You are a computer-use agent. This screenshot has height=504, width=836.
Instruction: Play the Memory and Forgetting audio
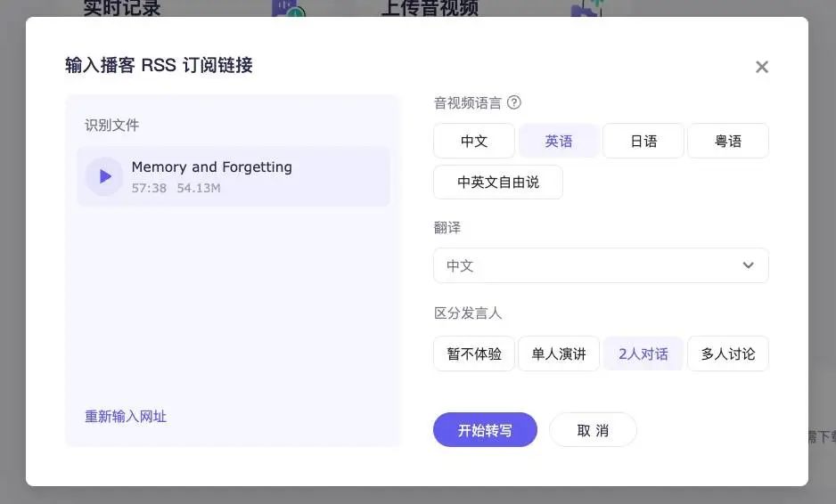[104, 176]
